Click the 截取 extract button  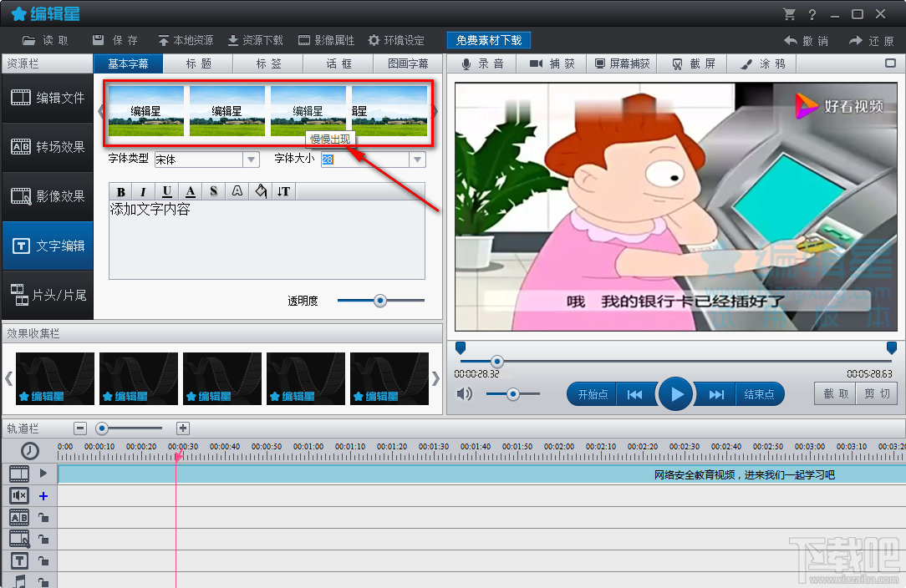click(836, 394)
